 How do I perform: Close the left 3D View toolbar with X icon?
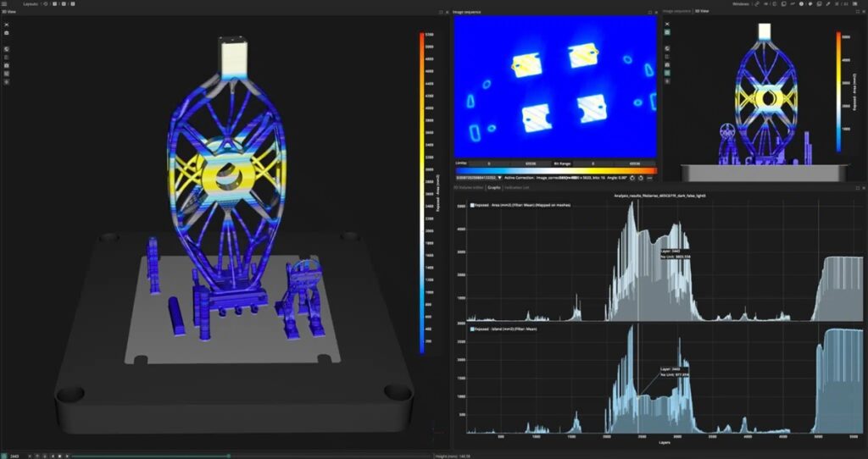click(x=6, y=24)
